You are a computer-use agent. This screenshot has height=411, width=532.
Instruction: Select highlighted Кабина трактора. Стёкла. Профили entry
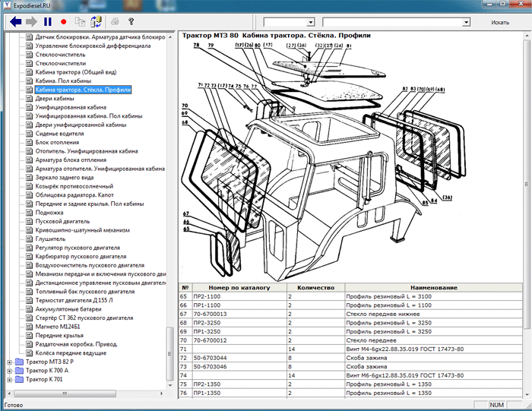pyautogui.click(x=83, y=90)
